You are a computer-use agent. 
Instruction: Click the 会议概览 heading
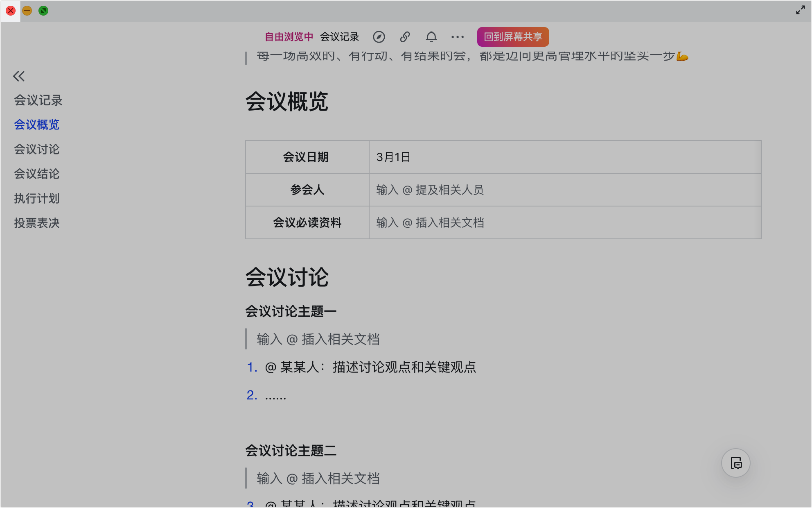[x=287, y=102]
